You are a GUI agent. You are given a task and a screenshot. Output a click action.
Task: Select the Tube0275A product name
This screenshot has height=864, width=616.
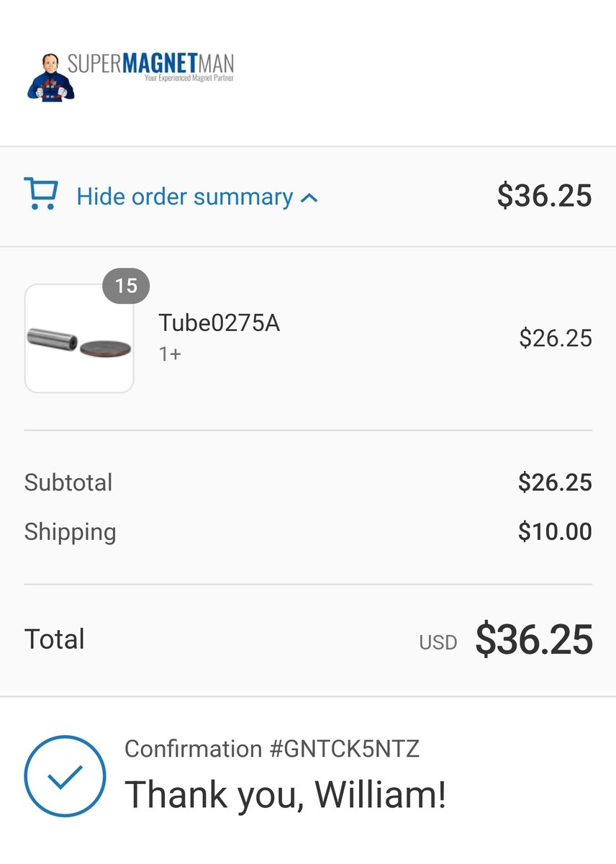click(219, 323)
